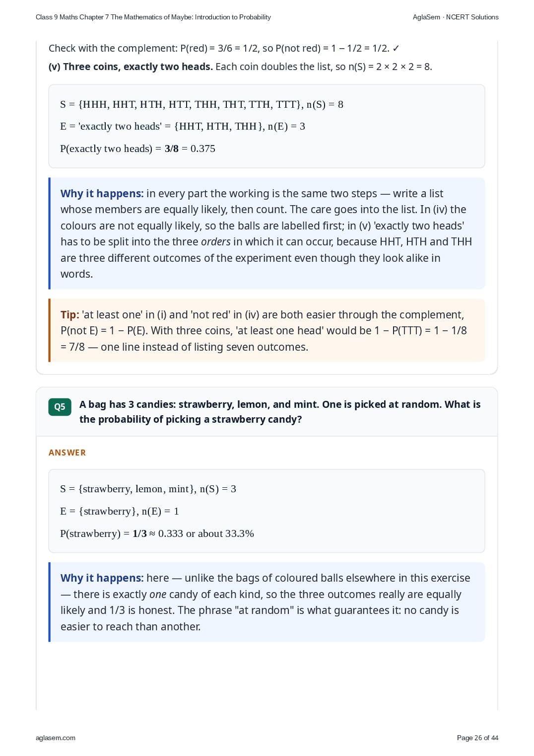The height and width of the screenshot is (756, 534).
Task: Click the bold 3/8 probability result
Action: (x=171, y=149)
